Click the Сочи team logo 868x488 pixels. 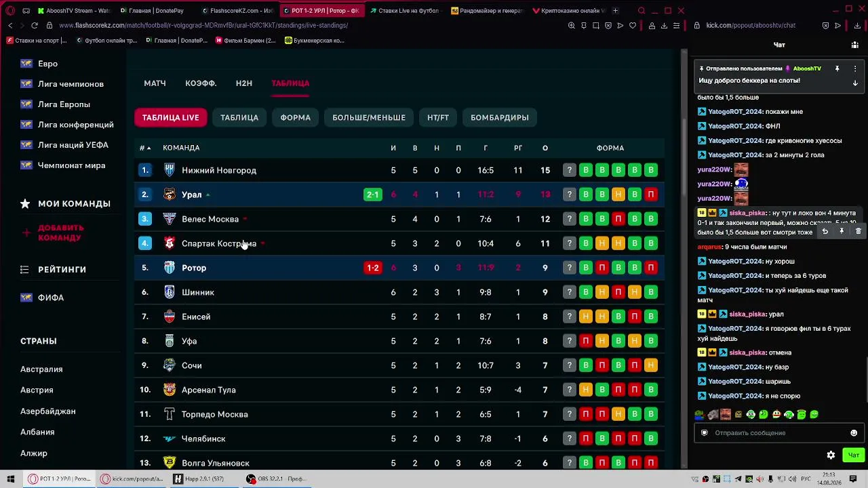pyautogui.click(x=170, y=365)
